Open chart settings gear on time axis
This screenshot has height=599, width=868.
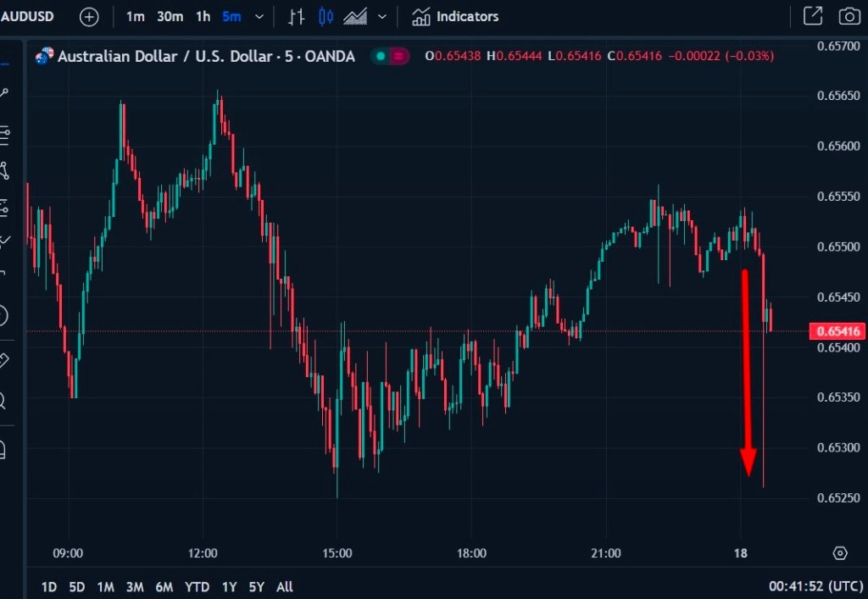point(840,553)
